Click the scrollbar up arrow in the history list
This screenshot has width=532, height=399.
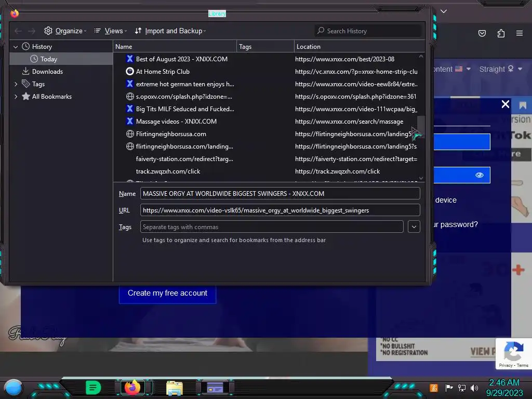tap(421, 56)
